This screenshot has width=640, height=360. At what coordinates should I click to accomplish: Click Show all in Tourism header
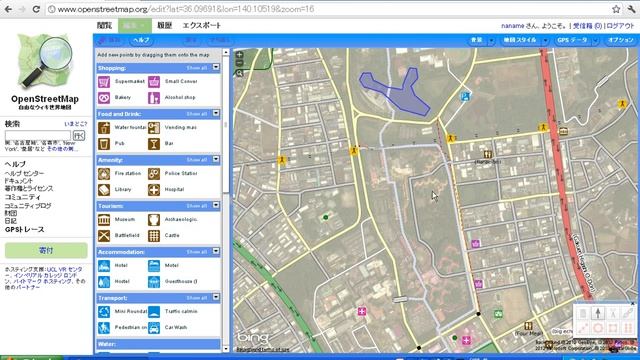coord(197,206)
